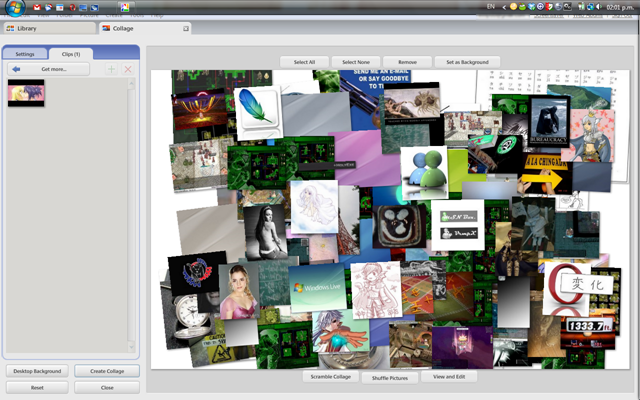Open the Windows Start orb

pos(15,7)
